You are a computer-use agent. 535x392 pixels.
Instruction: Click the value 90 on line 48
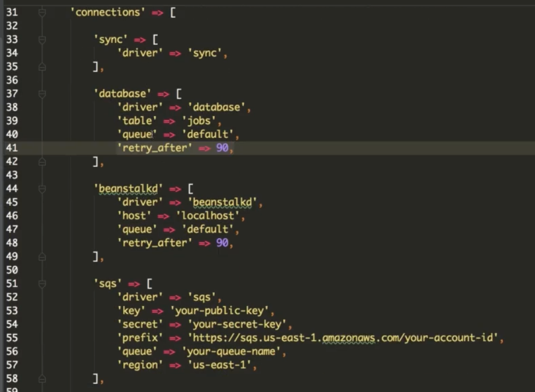pos(222,243)
